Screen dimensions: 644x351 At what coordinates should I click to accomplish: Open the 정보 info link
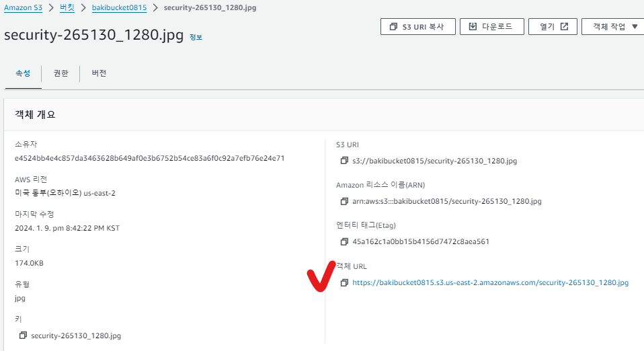(196, 38)
